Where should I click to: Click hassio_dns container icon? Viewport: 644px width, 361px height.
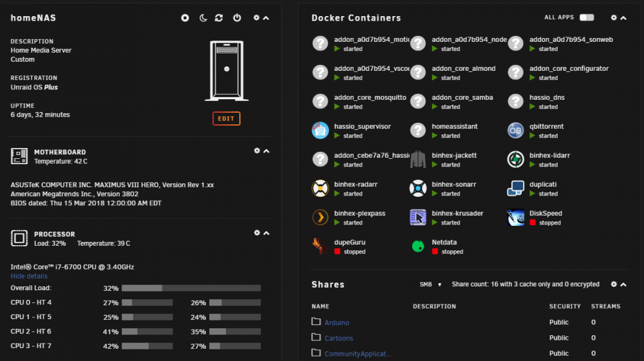[515, 101]
